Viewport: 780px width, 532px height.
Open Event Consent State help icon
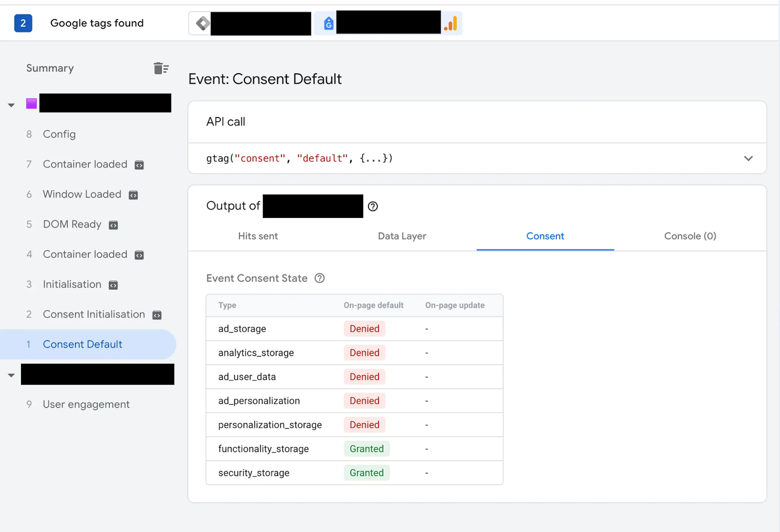320,278
